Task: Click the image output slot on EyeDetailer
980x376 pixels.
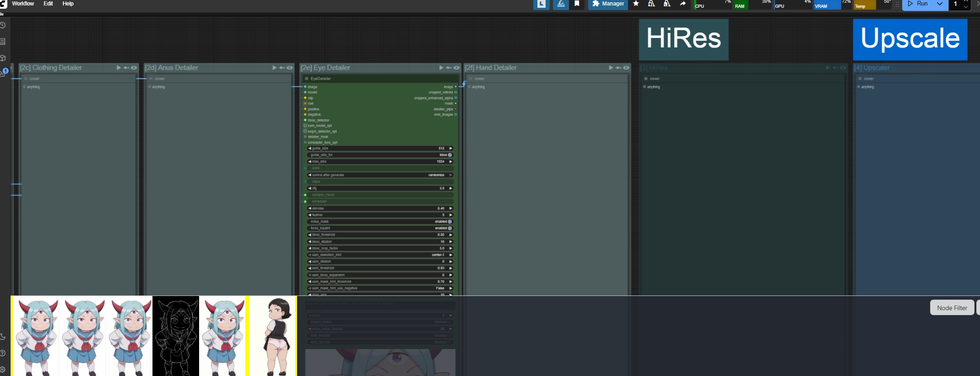Action: click(455, 87)
